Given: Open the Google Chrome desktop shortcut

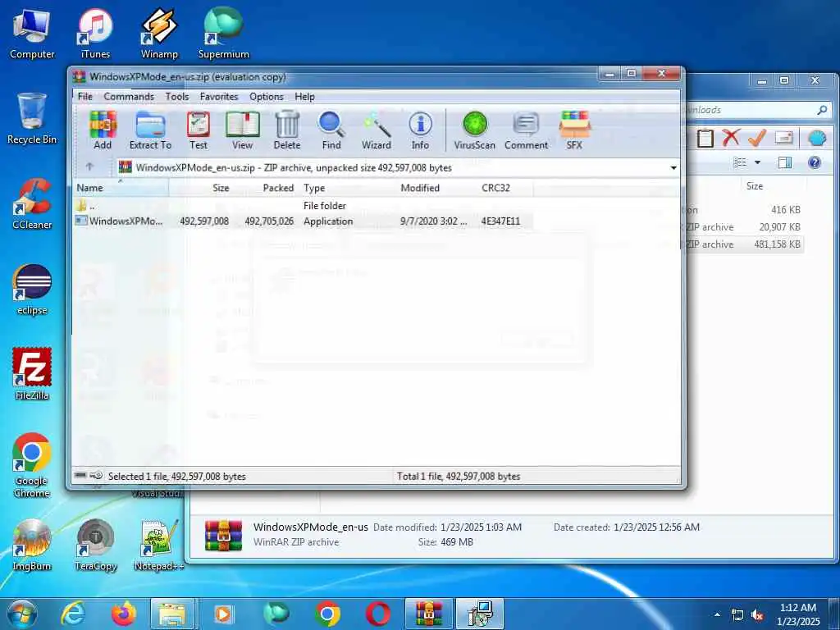Looking at the screenshot, I should [32, 465].
